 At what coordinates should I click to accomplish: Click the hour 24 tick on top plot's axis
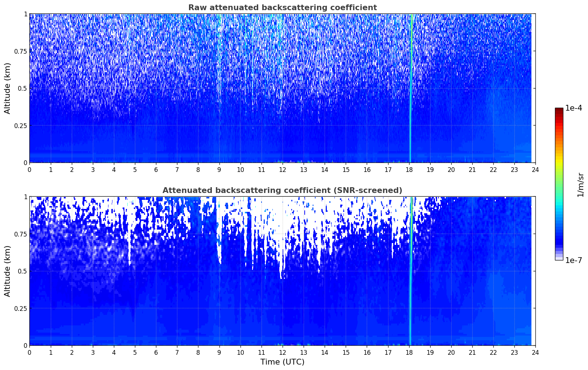click(535, 169)
